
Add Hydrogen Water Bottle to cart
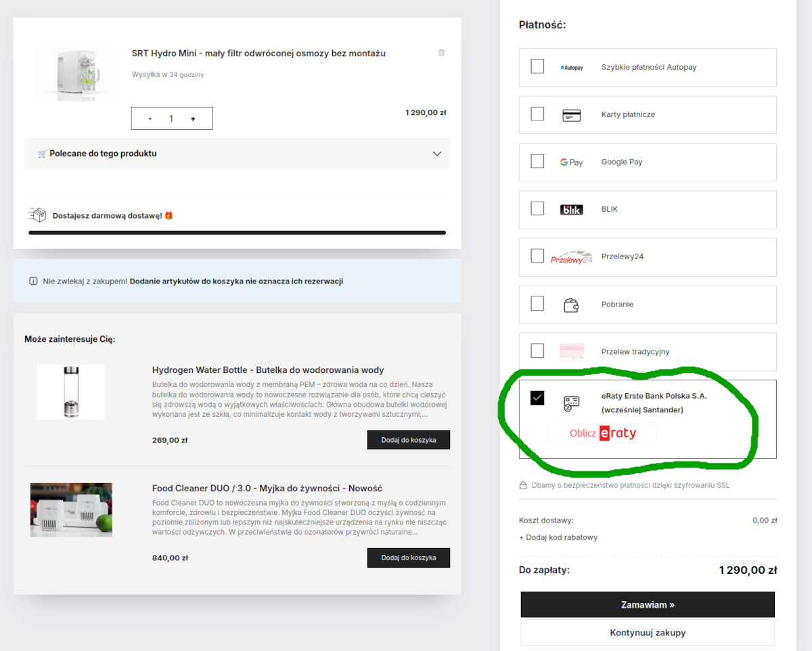pyautogui.click(x=409, y=440)
